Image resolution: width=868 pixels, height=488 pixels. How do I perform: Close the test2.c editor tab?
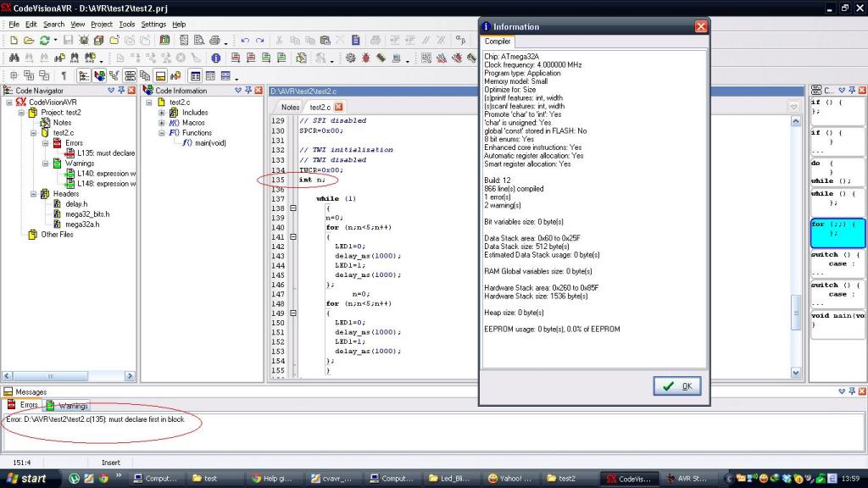[x=339, y=107]
